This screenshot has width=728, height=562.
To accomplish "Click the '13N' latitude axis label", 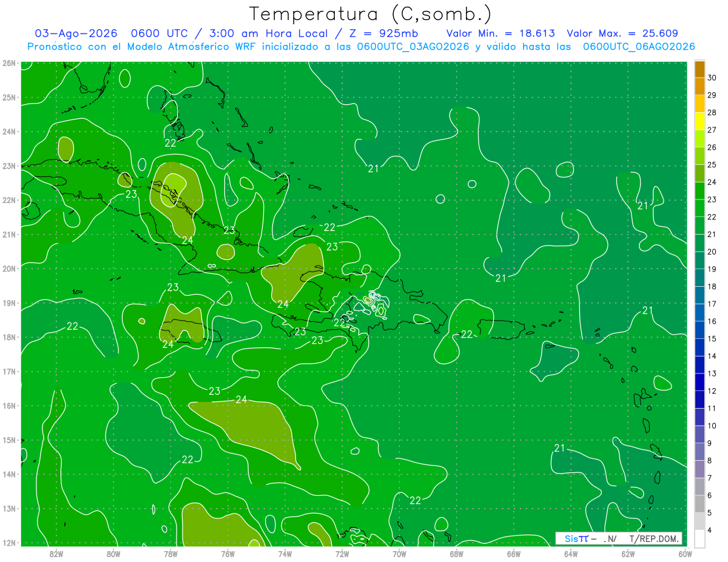I will click(x=8, y=508).
